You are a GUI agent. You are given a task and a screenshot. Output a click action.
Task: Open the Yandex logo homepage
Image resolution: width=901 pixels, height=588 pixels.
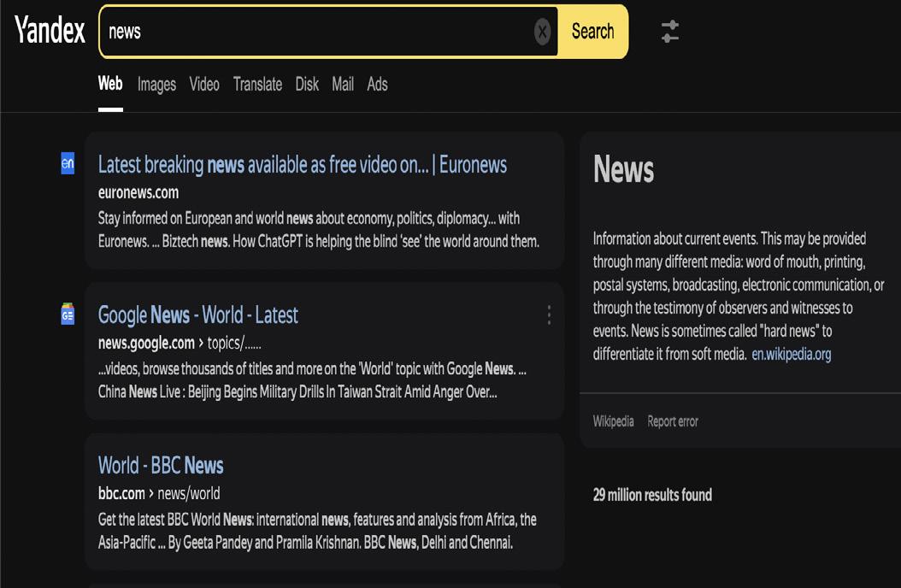[50, 30]
